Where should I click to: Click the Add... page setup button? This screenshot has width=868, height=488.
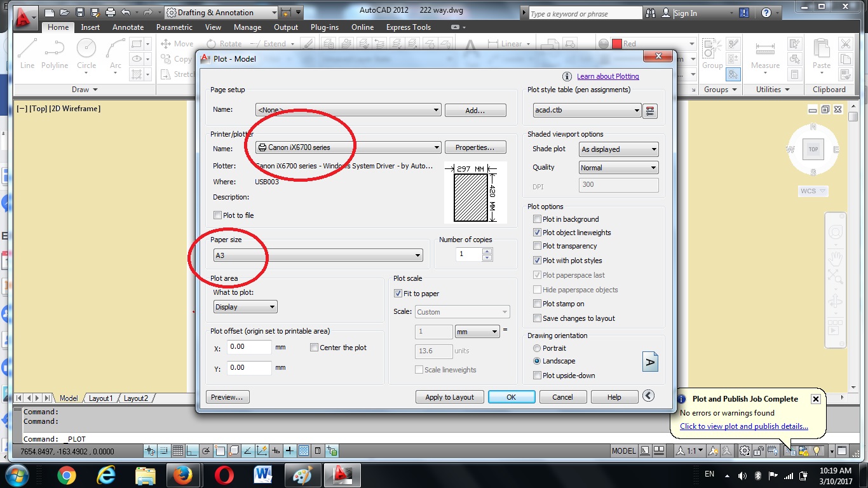point(475,111)
